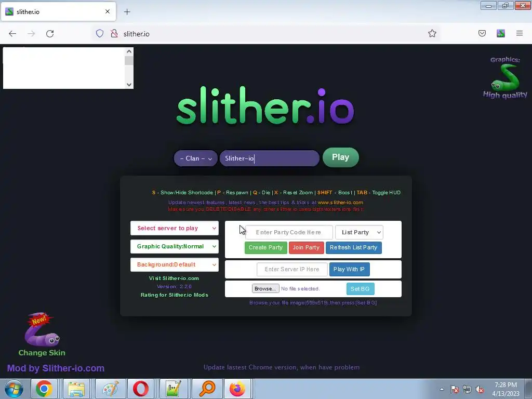Image resolution: width=532 pixels, height=399 pixels.
Task: Open the Change Skin snake icon
Action: pyautogui.click(x=42, y=334)
